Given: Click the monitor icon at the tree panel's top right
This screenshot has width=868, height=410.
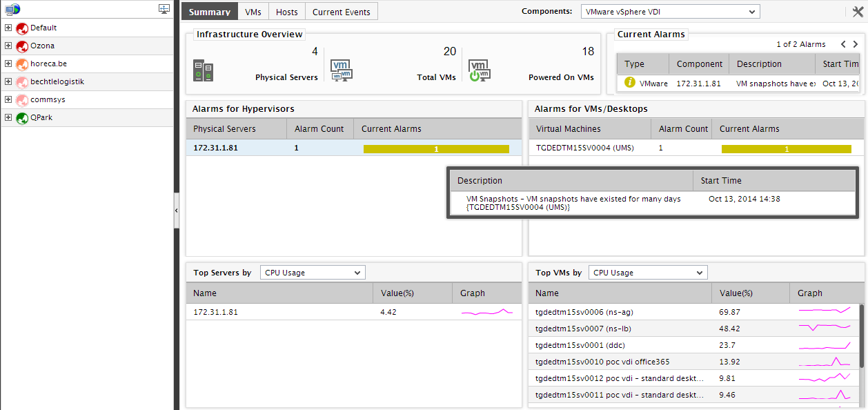Looking at the screenshot, I should 164,9.
